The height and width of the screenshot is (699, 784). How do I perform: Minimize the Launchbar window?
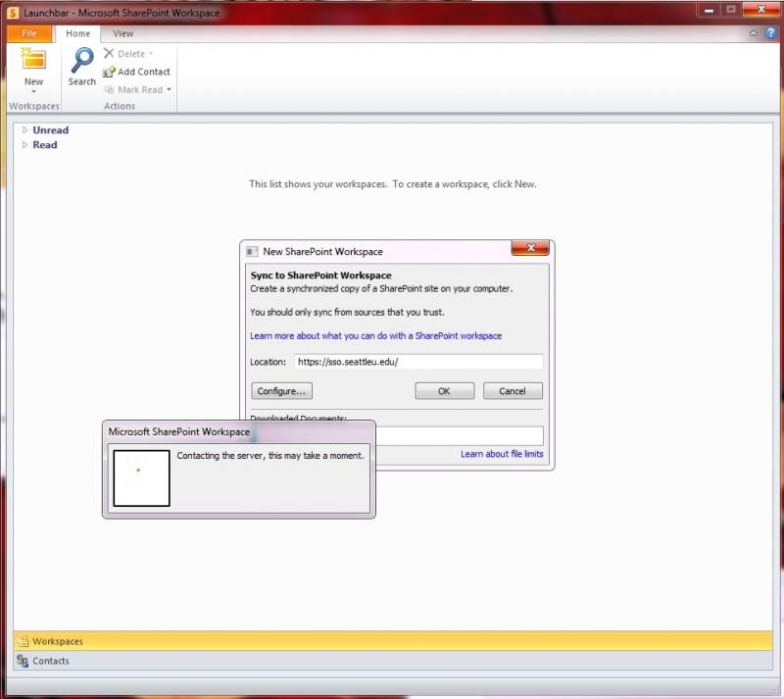click(709, 10)
